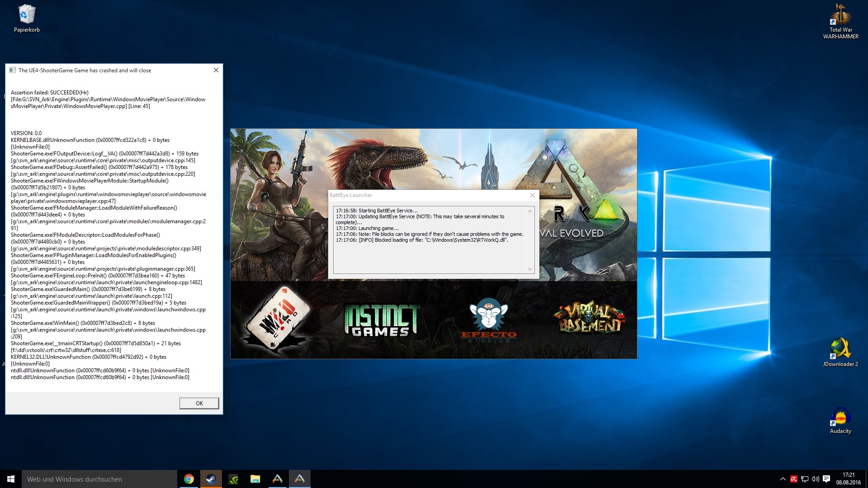The width and height of the screenshot is (868, 488).
Task: Open Avira antivirus tray icon
Action: (x=793, y=479)
